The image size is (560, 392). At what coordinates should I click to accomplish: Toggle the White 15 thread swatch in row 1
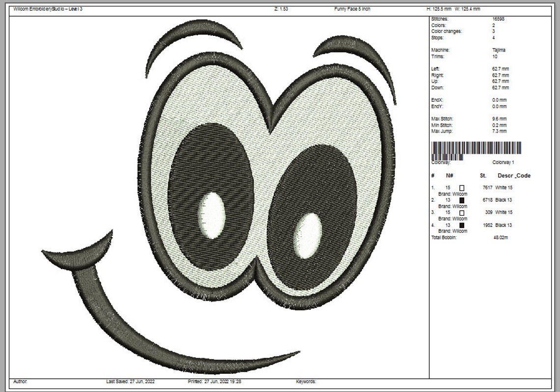coord(461,187)
